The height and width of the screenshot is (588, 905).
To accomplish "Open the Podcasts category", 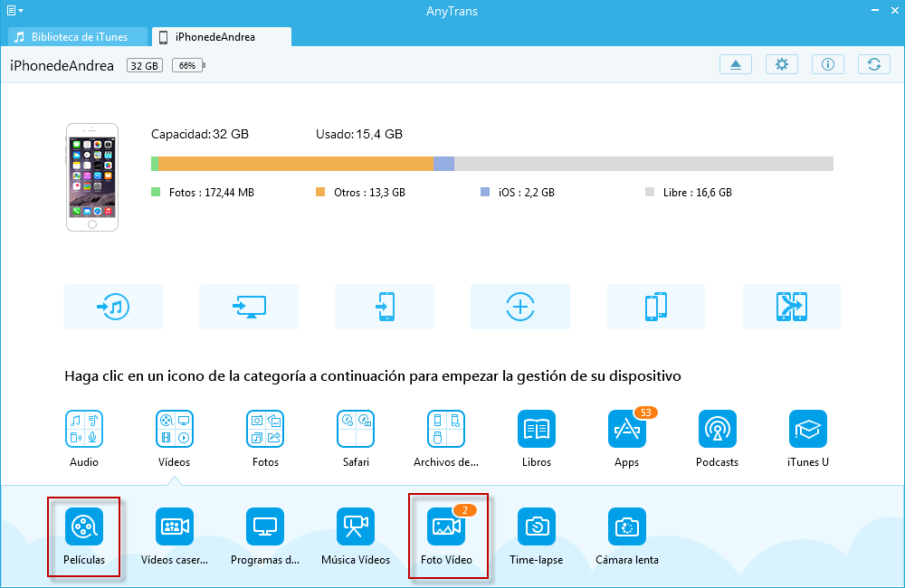I will point(718,439).
